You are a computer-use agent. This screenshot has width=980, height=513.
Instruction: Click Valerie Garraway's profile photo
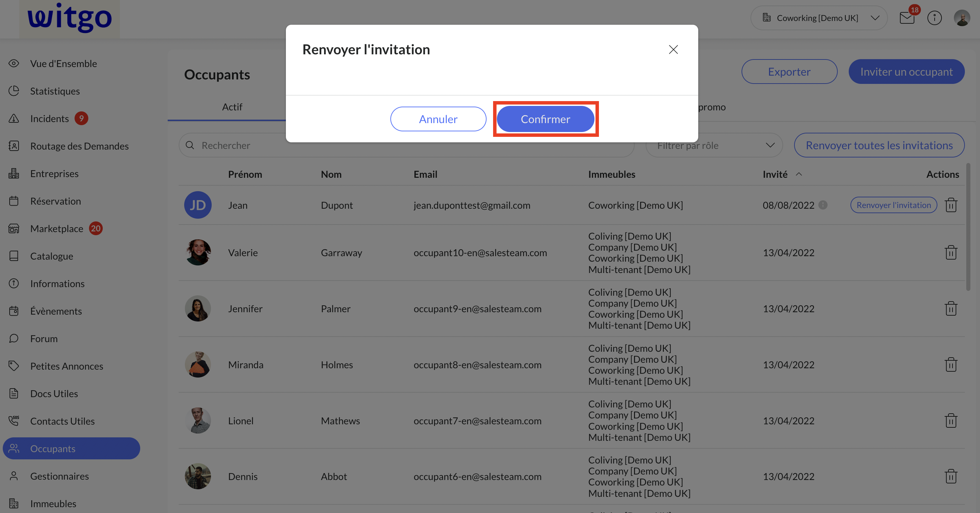click(198, 252)
